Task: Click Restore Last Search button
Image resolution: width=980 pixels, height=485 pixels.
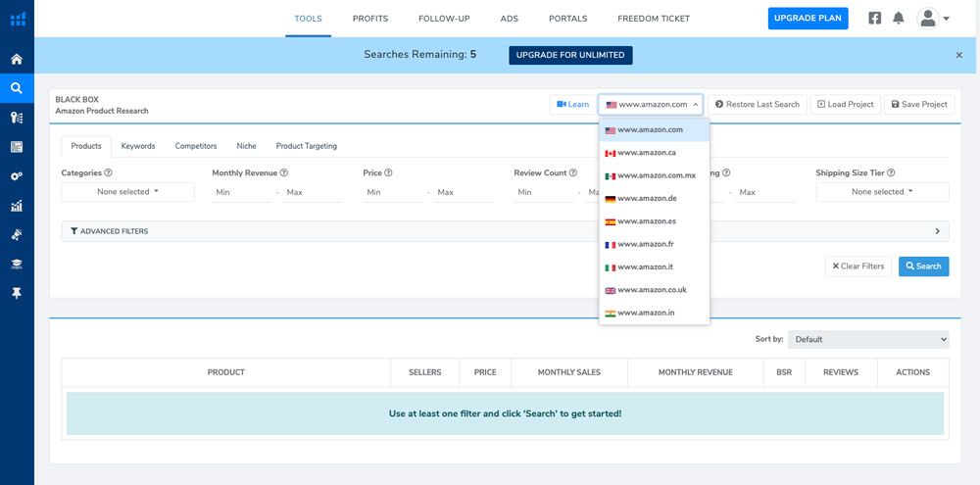Action: [x=758, y=105]
